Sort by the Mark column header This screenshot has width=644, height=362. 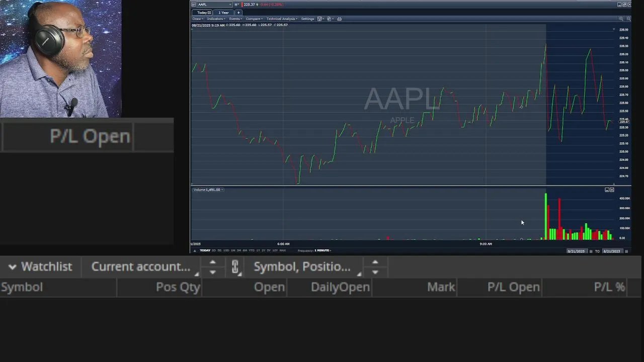pyautogui.click(x=441, y=287)
